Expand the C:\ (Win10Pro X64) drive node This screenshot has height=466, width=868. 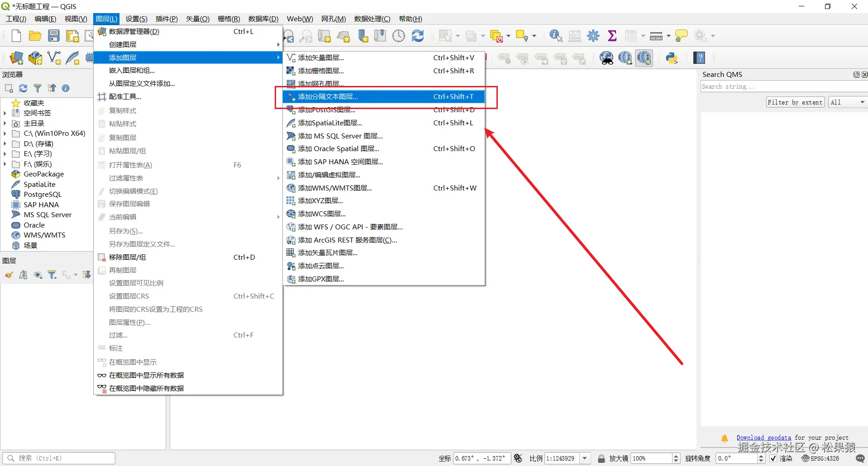click(5, 133)
